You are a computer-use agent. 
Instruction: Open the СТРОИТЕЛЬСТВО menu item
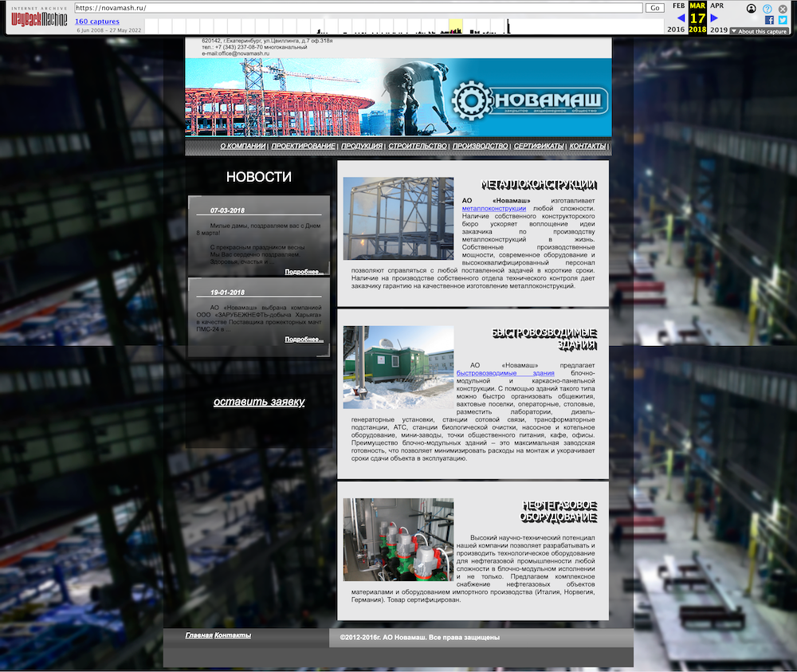(x=418, y=146)
